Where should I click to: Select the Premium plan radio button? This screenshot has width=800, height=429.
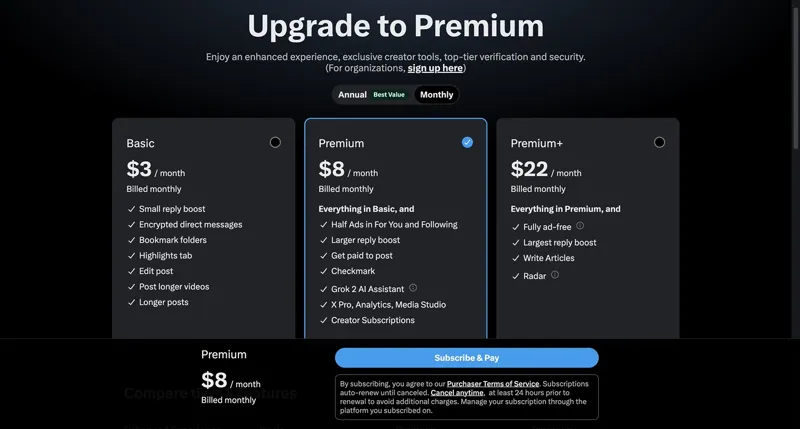[x=467, y=142]
